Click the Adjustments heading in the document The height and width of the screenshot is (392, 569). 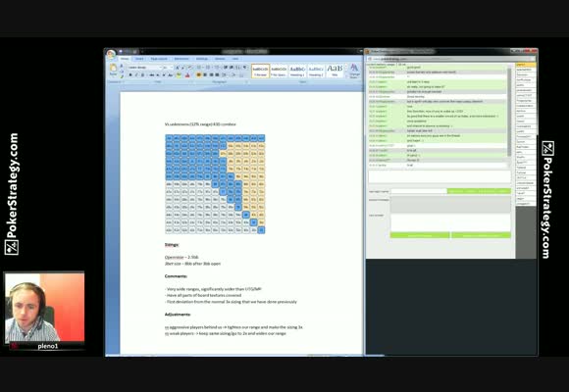(x=178, y=315)
